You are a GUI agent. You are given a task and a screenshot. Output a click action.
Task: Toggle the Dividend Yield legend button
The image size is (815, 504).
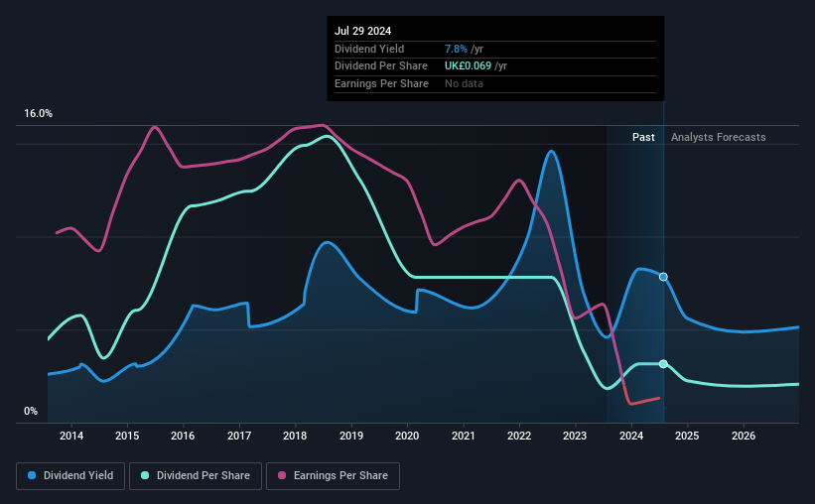[70, 476]
